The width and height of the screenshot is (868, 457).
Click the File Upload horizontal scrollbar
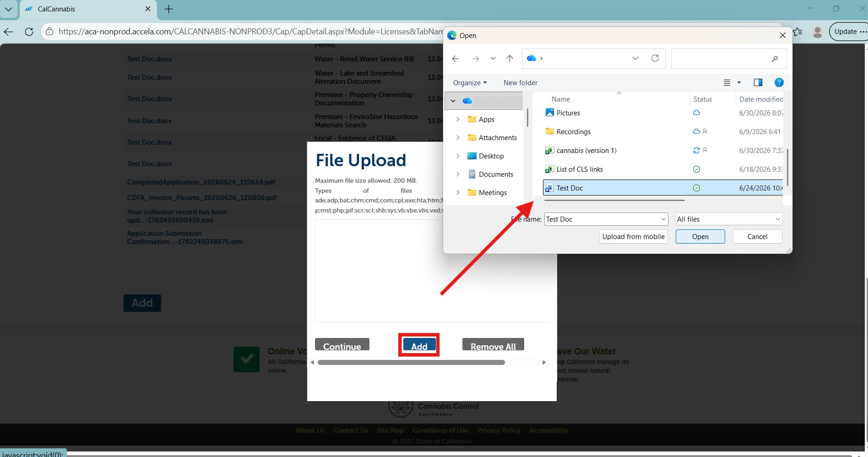pos(411,362)
